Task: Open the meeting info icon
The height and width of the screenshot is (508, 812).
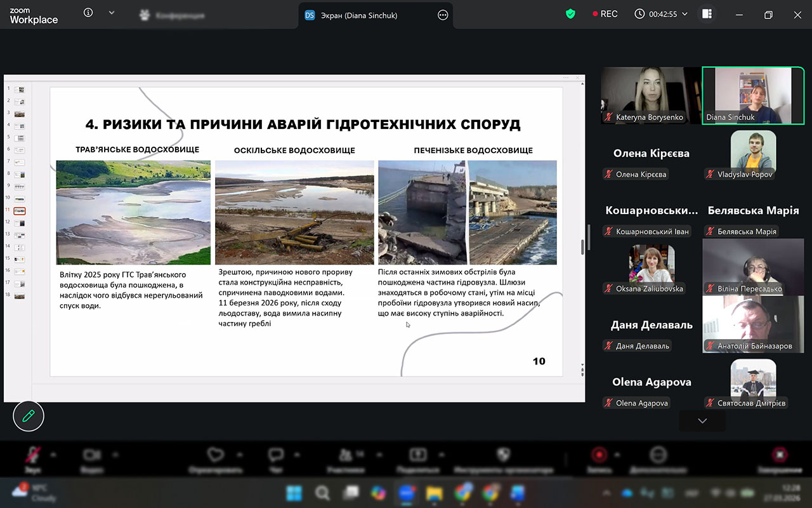Action: pyautogui.click(x=88, y=13)
